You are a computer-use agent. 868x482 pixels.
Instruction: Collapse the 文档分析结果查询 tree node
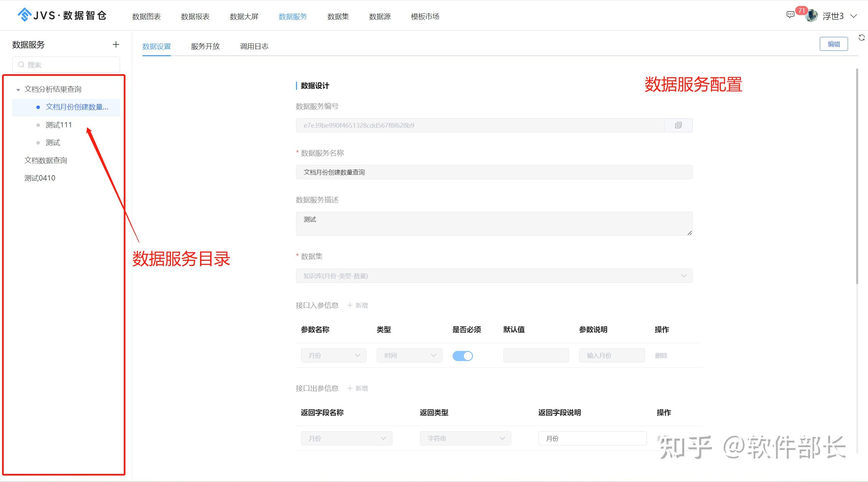[18, 89]
